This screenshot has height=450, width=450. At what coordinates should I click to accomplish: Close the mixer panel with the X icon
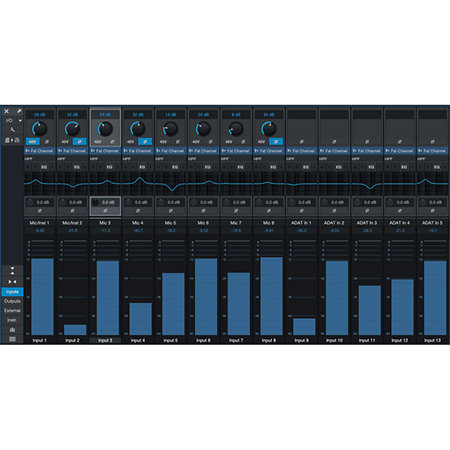pos(7,111)
